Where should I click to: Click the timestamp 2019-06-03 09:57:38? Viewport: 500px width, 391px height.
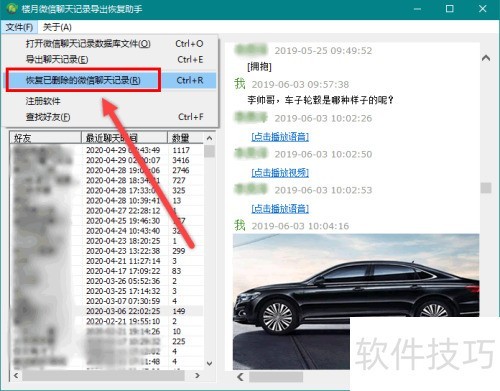click(300, 85)
